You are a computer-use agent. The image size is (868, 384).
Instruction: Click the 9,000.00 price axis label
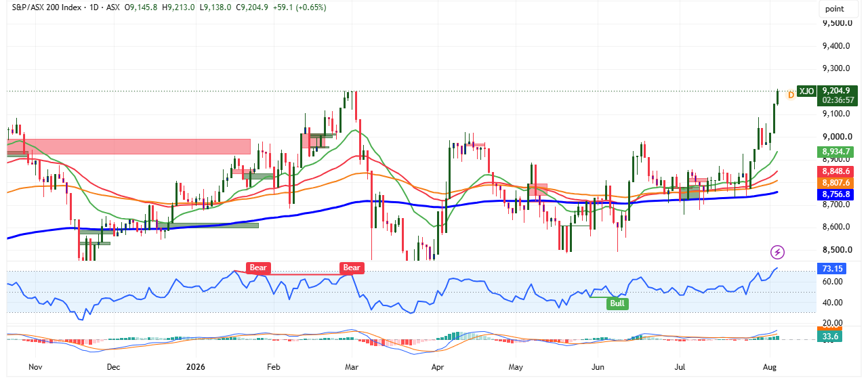click(x=837, y=136)
